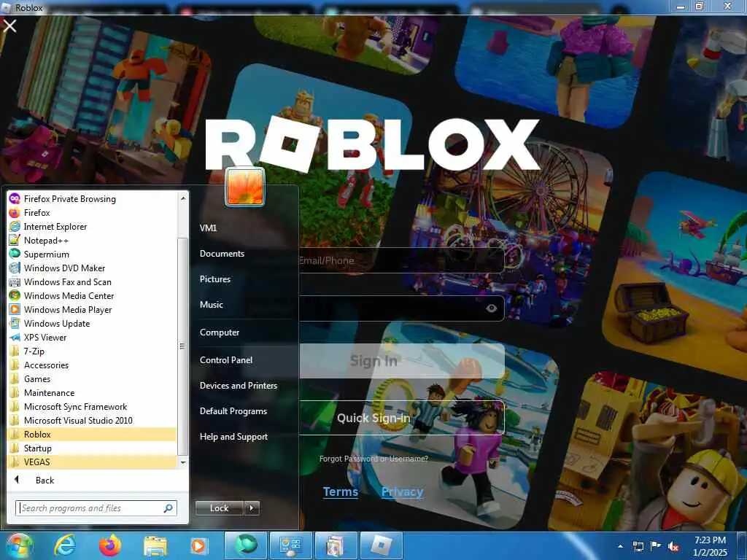Open the Privacy link

402,491
